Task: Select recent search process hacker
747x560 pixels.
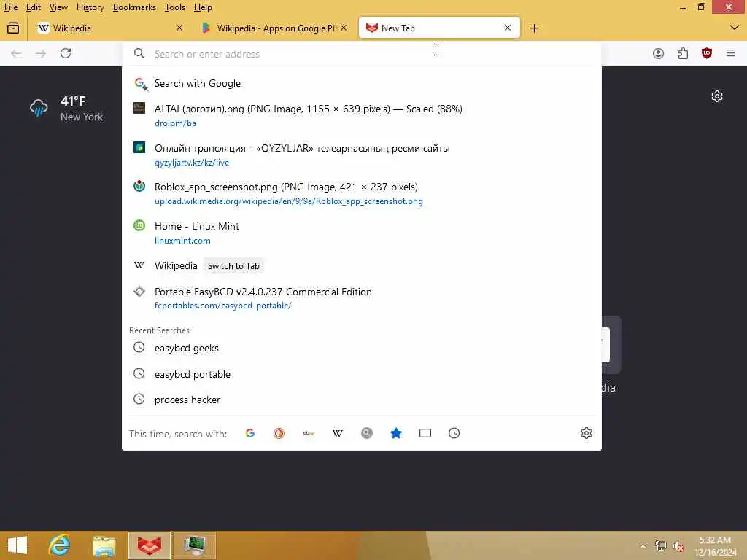Action: tap(361, 400)
